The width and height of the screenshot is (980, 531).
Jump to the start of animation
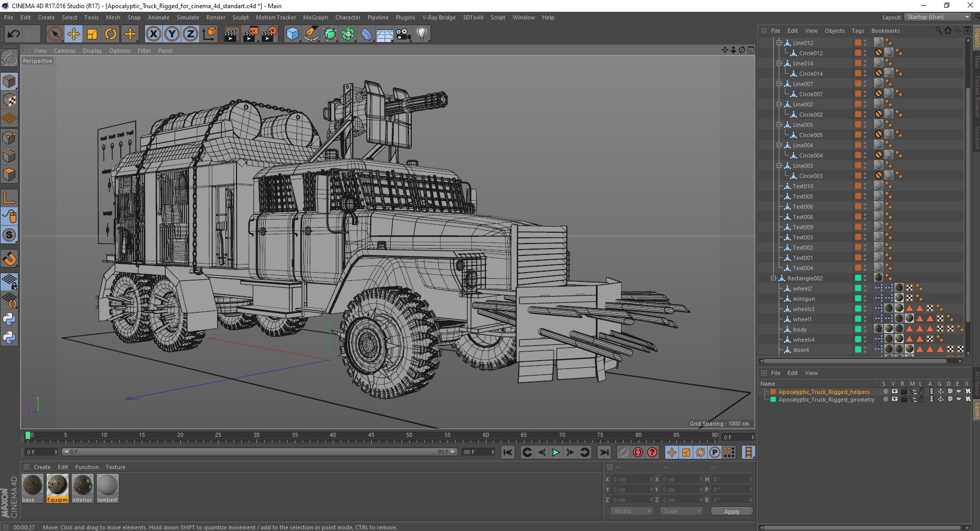[507, 452]
